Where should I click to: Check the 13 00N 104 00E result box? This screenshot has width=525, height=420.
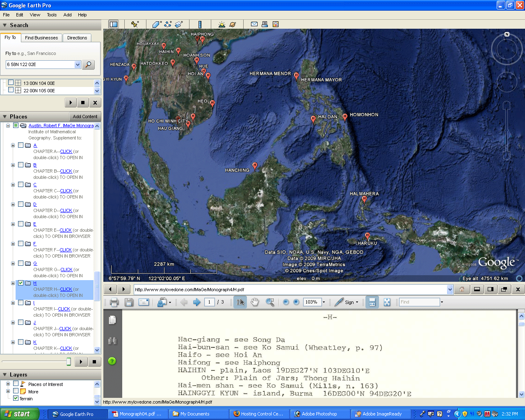tap(11, 82)
